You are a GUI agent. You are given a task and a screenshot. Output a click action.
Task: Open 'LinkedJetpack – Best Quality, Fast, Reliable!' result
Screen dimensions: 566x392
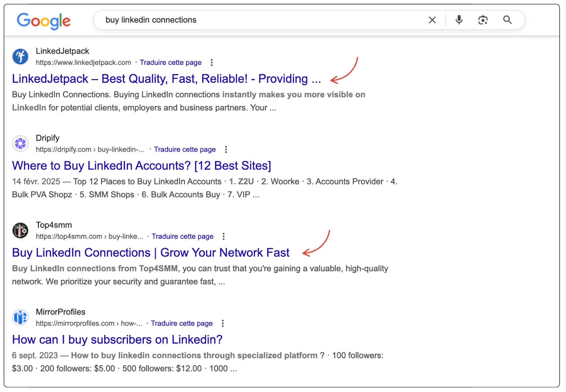(x=166, y=79)
